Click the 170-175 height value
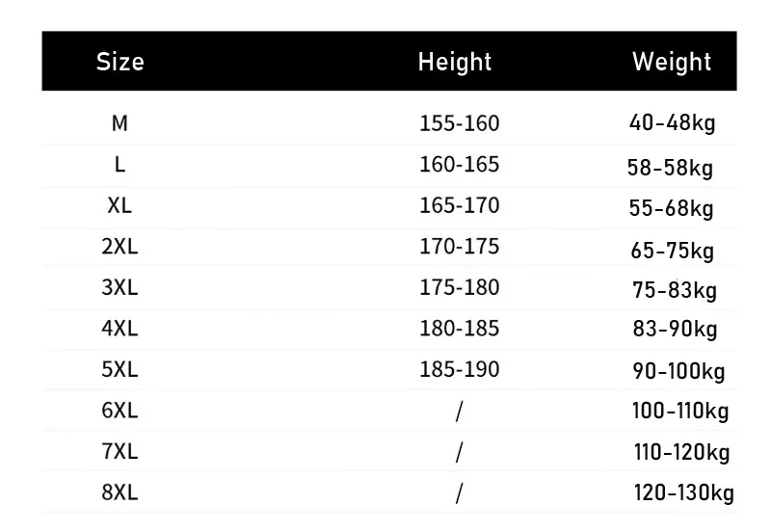771x532 pixels. (460, 247)
